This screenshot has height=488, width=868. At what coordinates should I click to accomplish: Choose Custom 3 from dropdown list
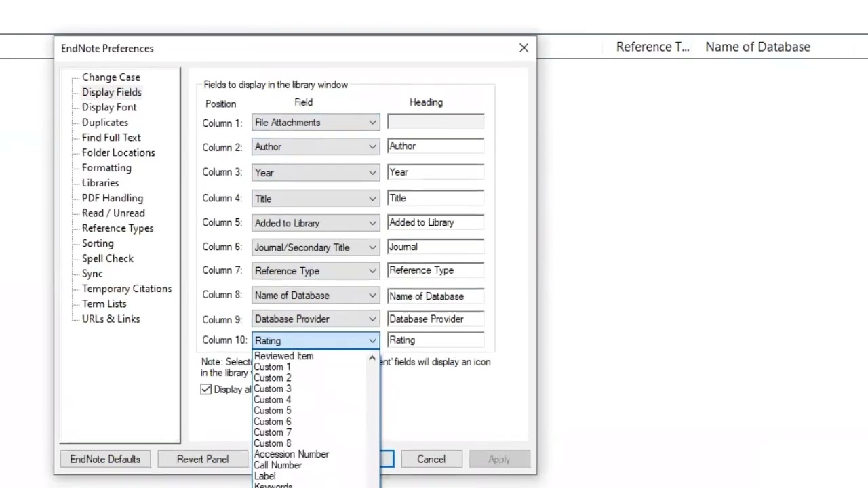pyautogui.click(x=309, y=388)
